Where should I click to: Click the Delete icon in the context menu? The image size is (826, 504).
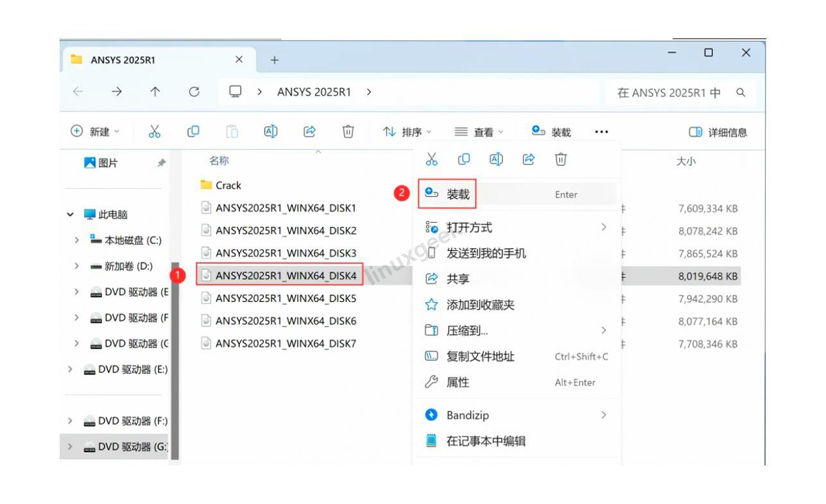[561, 159]
